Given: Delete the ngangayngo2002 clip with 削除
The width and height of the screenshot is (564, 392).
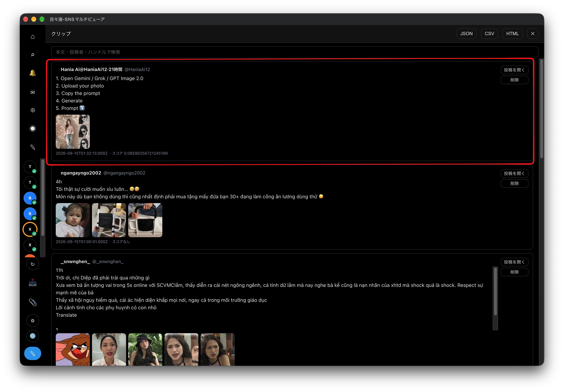Looking at the screenshot, I should point(514,183).
